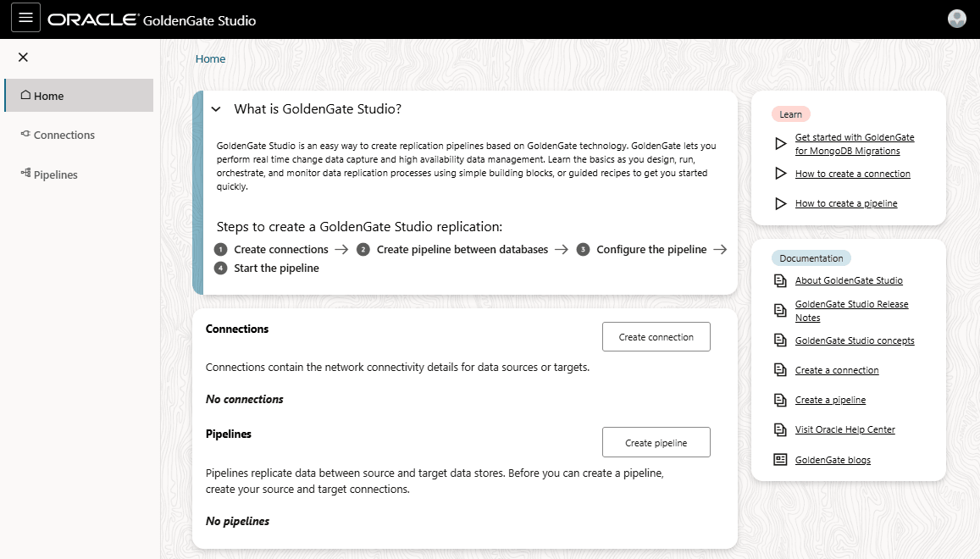Open How to create a connection link
This screenshot has width=980, height=559.
(x=852, y=174)
